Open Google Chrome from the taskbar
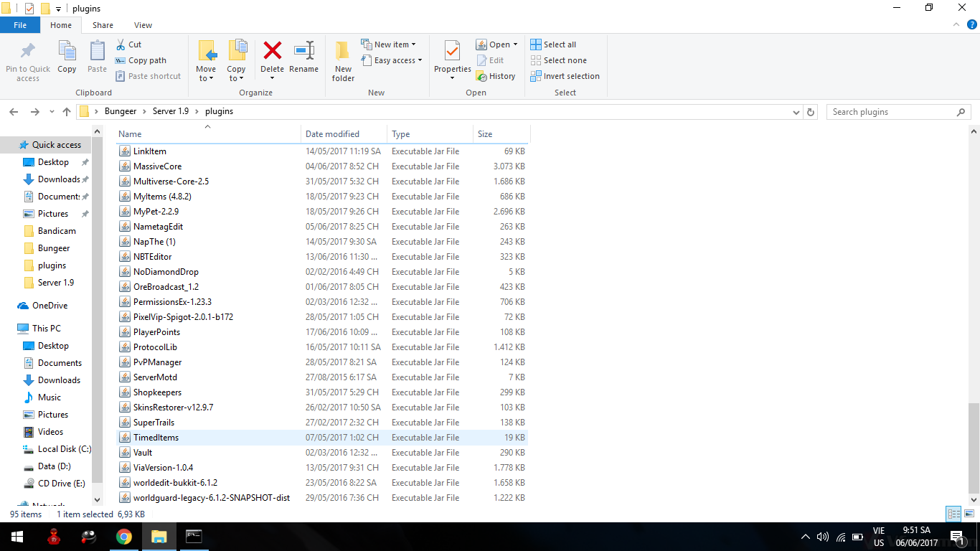Image resolution: width=980 pixels, height=551 pixels. (x=124, y=537)
